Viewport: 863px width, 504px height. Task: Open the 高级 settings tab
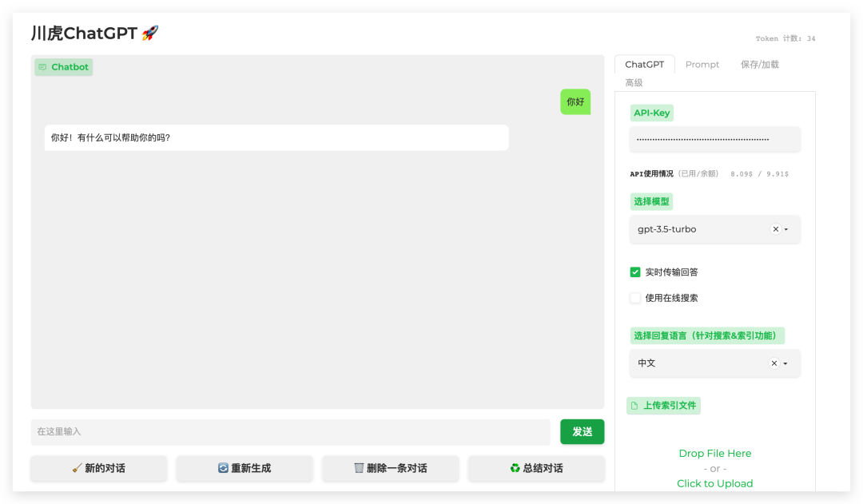pos(635,82)
